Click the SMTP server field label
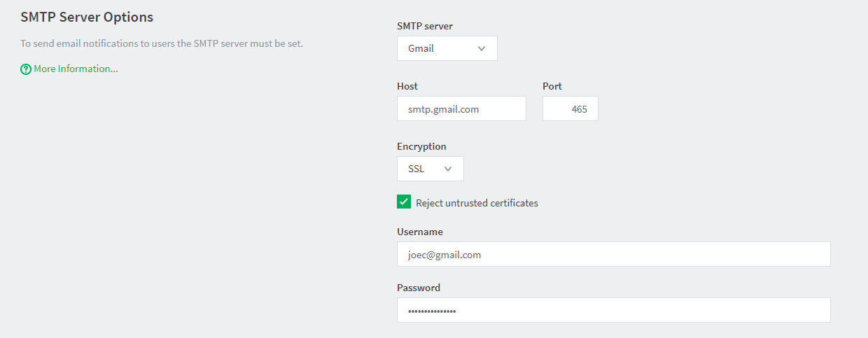The height and width of the screenshot is (338, 868). [x=425, y=26]
